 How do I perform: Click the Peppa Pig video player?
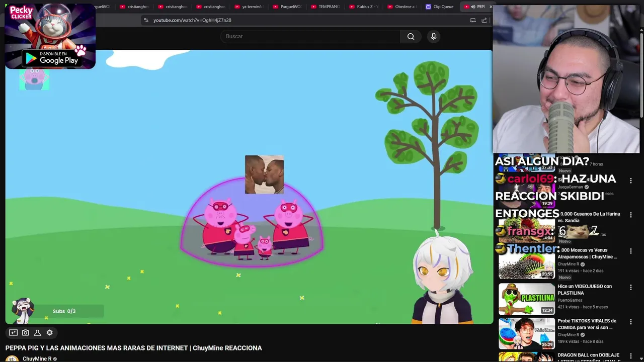point(249,187)
